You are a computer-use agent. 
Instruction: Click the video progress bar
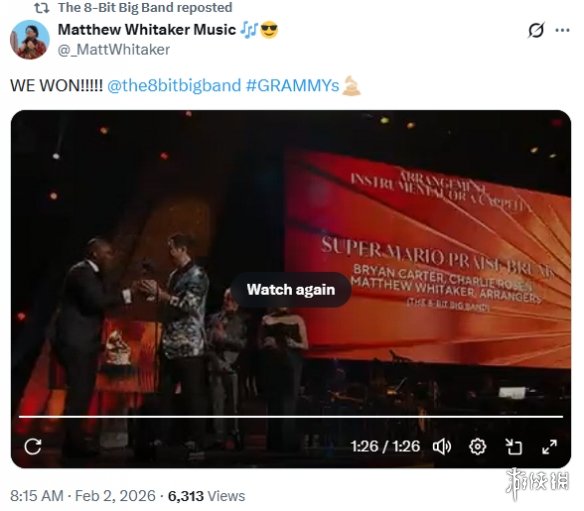click(x=291, y=417)
